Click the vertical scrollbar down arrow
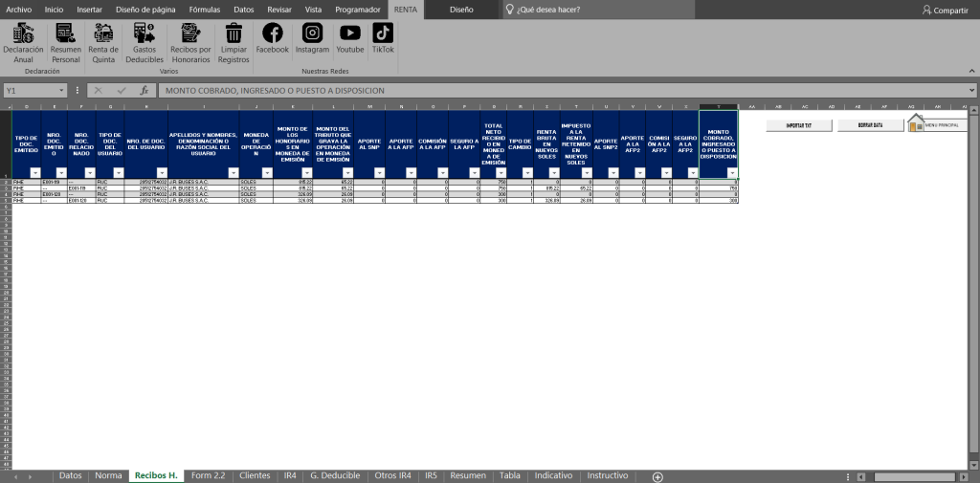The image size is (980, 483). tap(973, 466)
